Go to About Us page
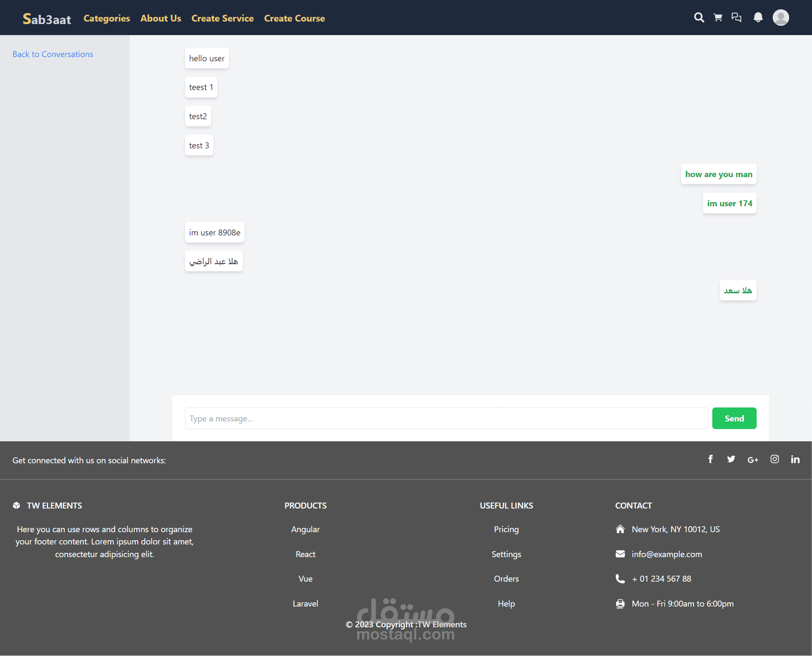Viewport: 812px width, 656px height. pyautogui.click(x=161, y=18)
